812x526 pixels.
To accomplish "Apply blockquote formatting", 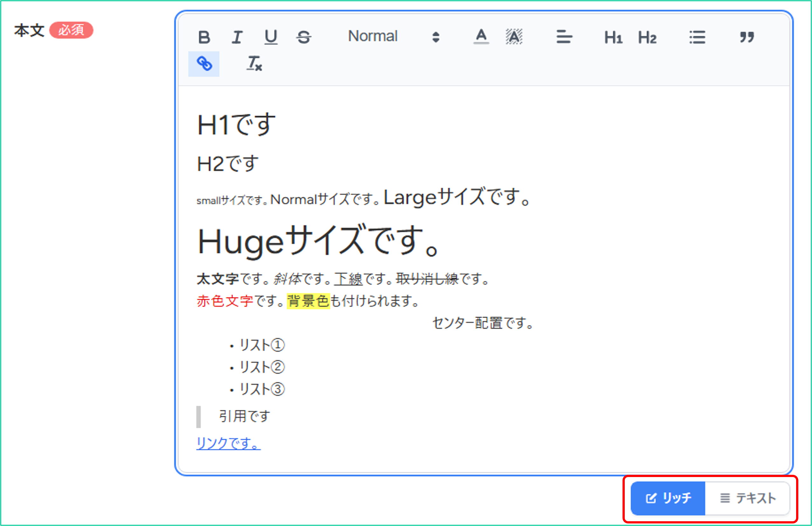I will point(747,37).
